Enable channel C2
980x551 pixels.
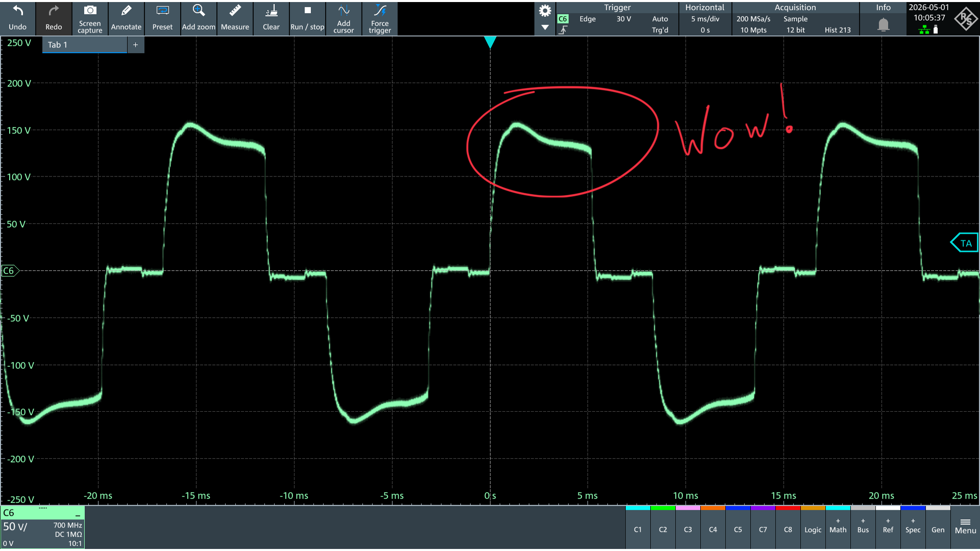point(663,528)
